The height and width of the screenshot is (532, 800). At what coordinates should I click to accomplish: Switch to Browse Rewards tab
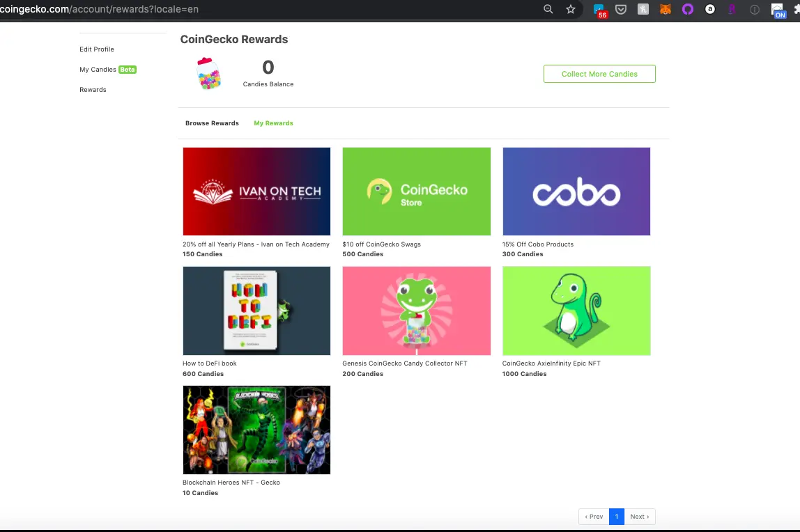[212, 123]
